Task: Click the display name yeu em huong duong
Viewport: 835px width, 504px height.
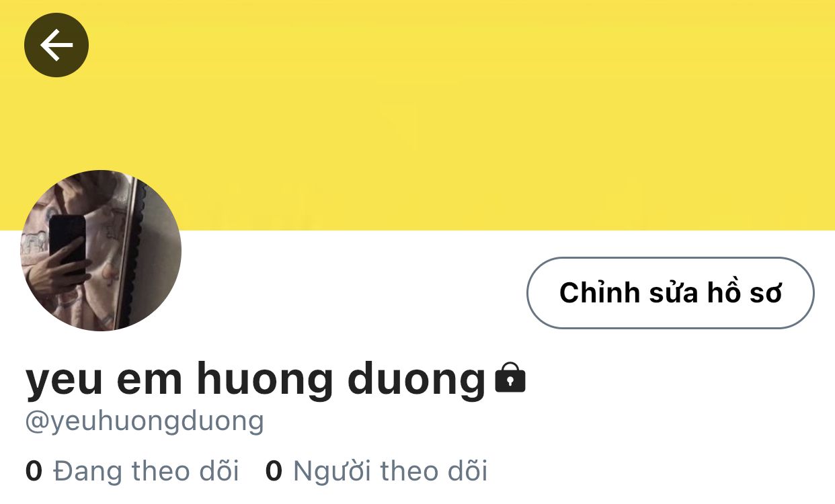Action: [x=255, y=380]
